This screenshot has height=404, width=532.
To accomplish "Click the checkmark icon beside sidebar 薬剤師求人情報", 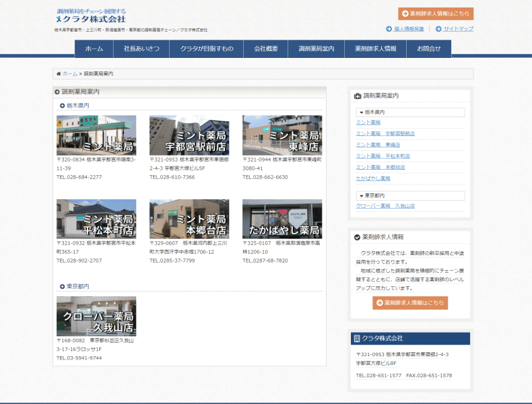I will point(357,237).
